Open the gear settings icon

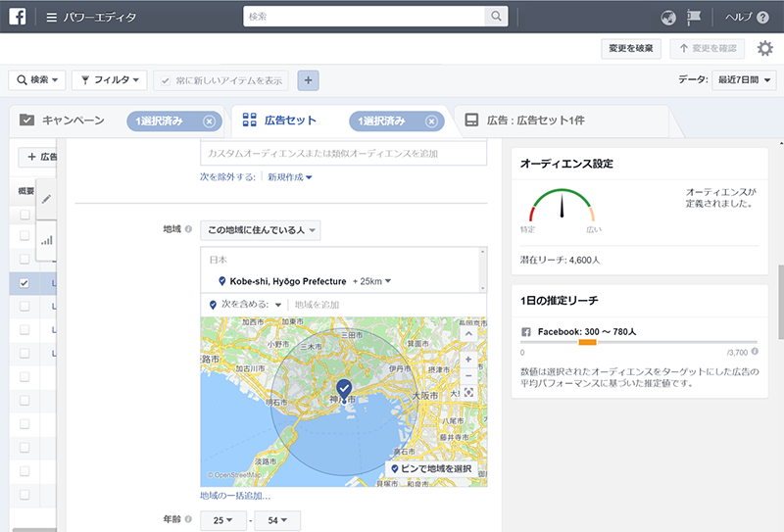pos(764,49)
